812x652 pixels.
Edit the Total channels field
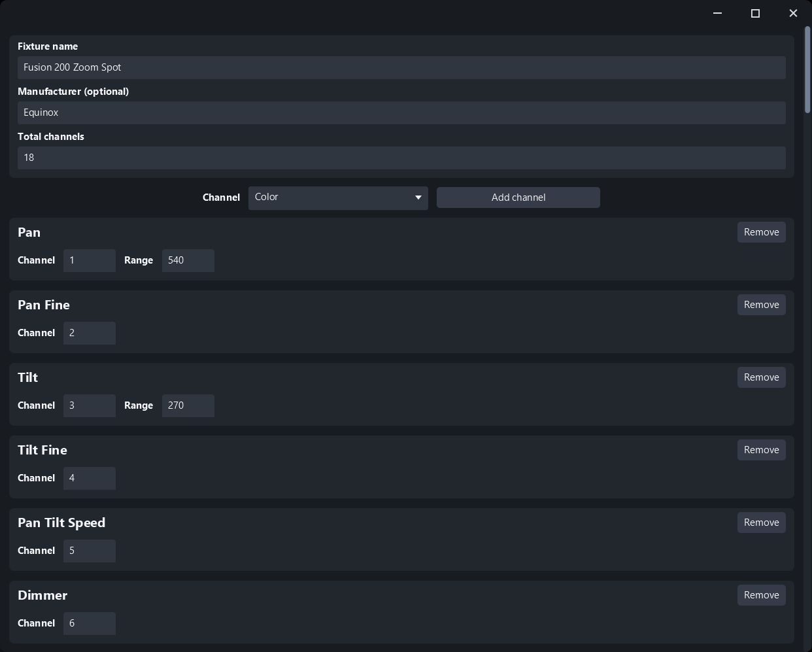(x=401, y=158)
